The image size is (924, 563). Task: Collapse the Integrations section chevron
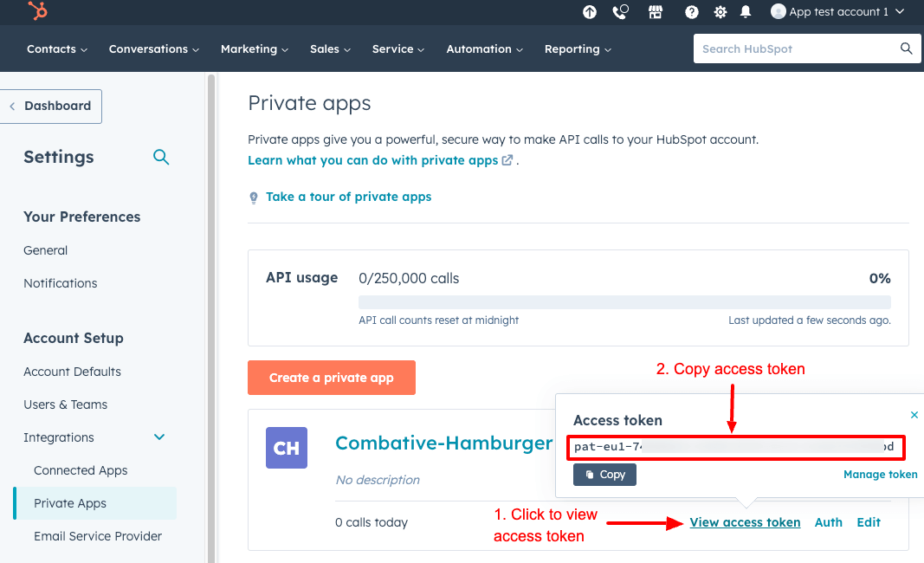(159, 437)
